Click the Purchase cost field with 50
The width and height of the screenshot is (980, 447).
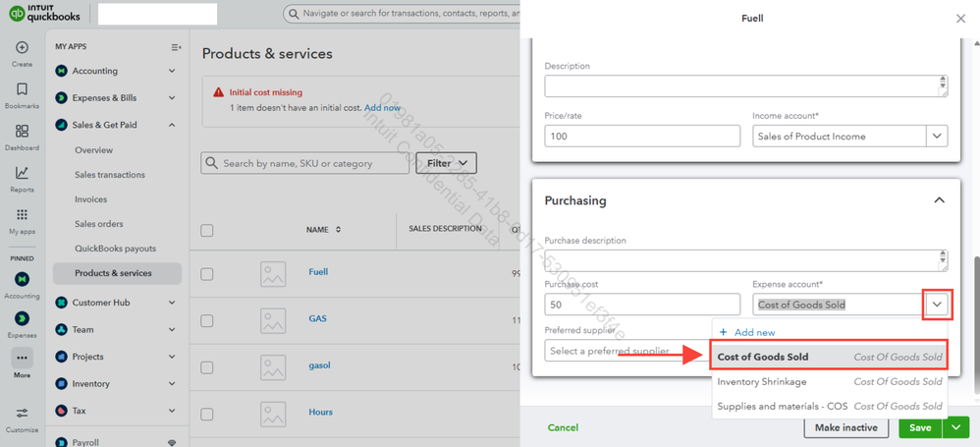(x=642, y=305)
